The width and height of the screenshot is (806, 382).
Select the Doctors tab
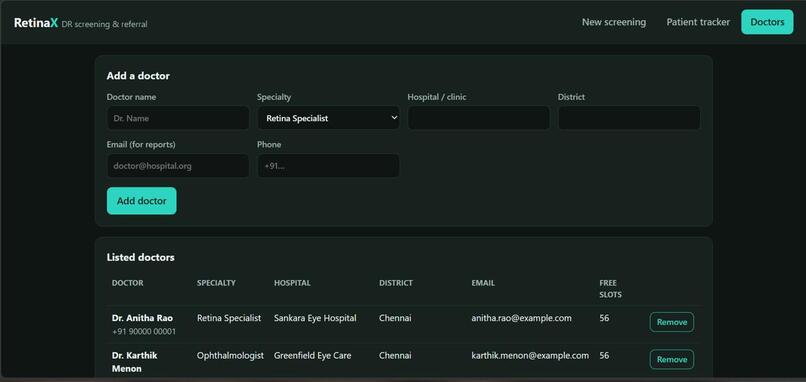click(767, 22)
